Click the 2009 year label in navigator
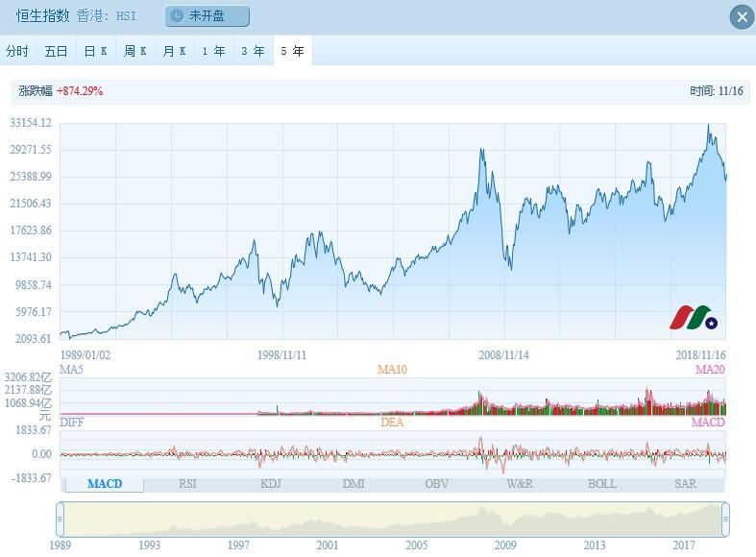 [505, 545]
